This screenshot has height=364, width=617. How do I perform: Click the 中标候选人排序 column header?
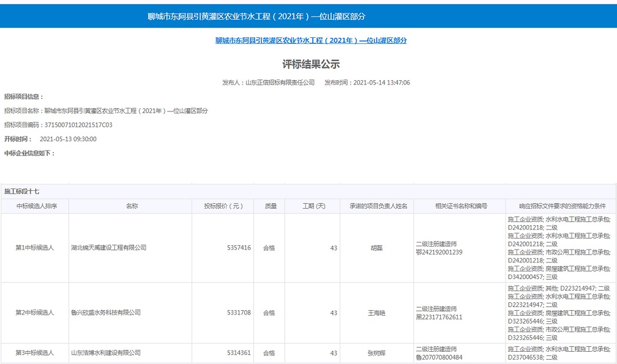point(35,206)
